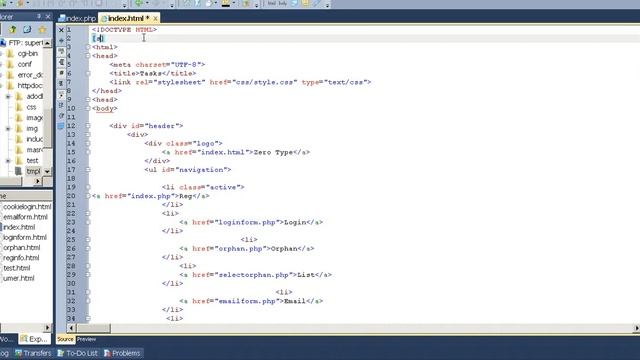This screenshot has height=360, width=640.
Task: Click the arrow icon below gutter X
Action: pyautogui.click(x=61, y=40)
